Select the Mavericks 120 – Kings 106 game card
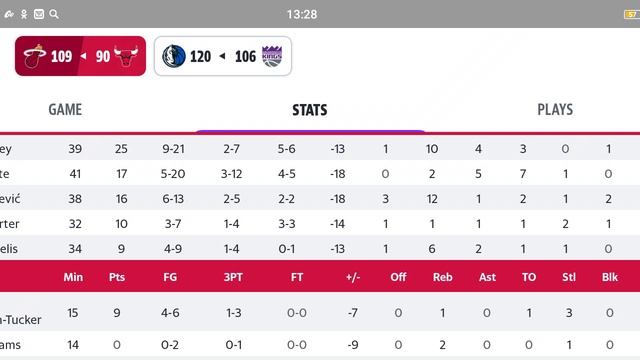The image size is (640, 360). click(223, 56)
